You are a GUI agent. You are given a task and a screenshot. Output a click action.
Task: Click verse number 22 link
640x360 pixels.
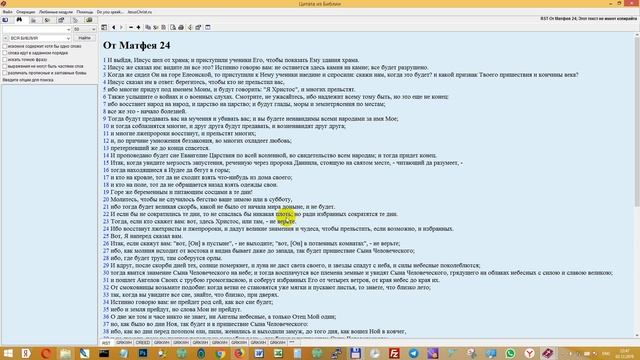106,214
